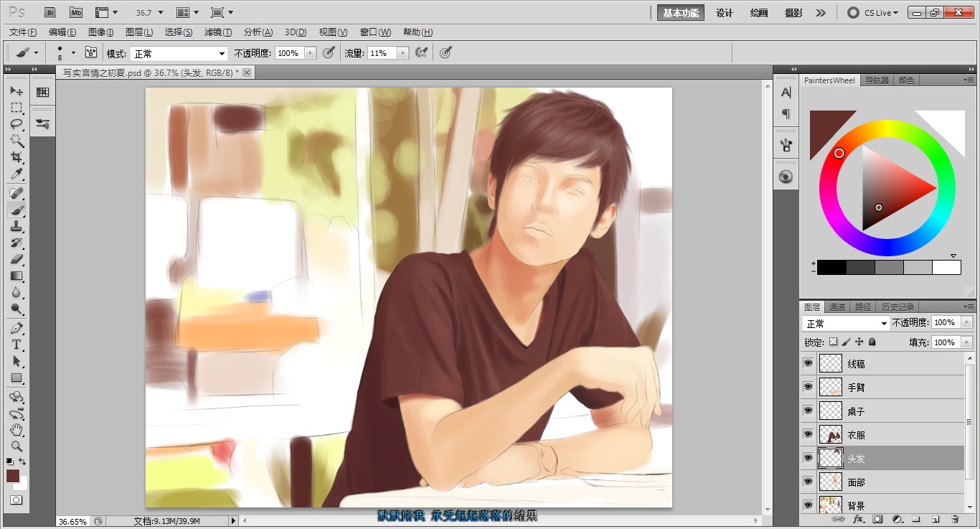Swap foreground and background colors
Screen dimensions: 980x529
[x=23, y=462]
